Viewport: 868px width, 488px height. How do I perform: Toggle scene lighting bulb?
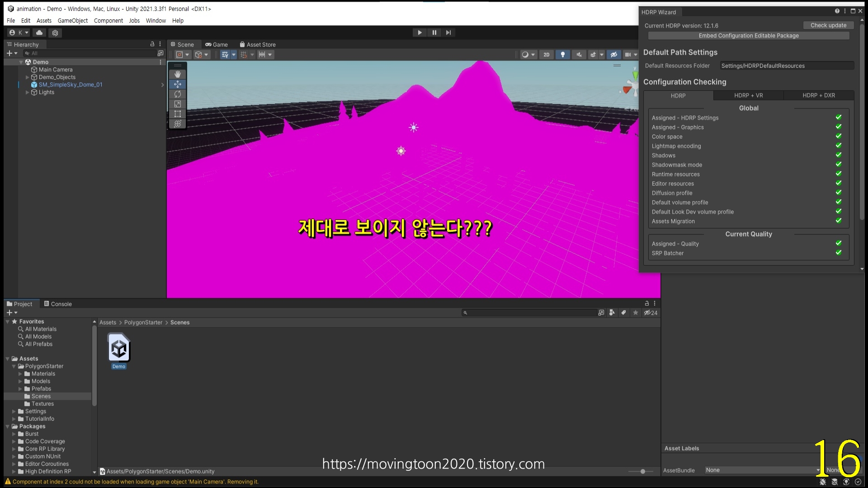[562, 55]
